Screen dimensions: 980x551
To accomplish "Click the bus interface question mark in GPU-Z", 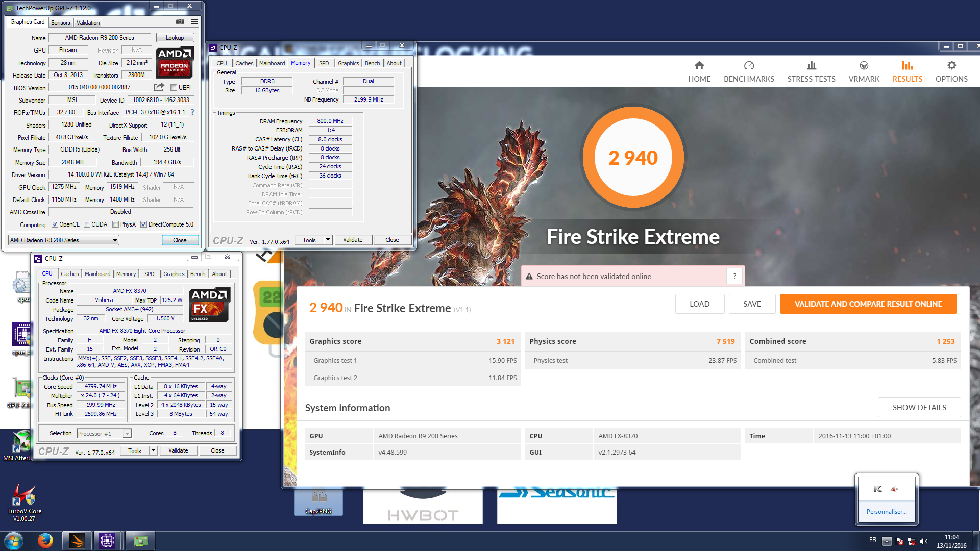I will [192, 112].
